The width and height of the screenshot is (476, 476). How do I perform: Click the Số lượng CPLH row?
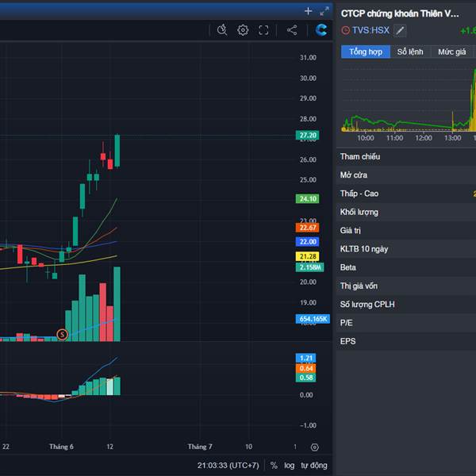coord(406,305)
